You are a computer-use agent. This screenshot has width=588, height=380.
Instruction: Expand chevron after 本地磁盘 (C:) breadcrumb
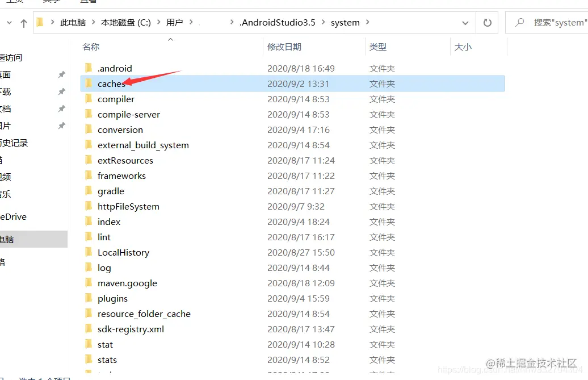pos(158,23)
